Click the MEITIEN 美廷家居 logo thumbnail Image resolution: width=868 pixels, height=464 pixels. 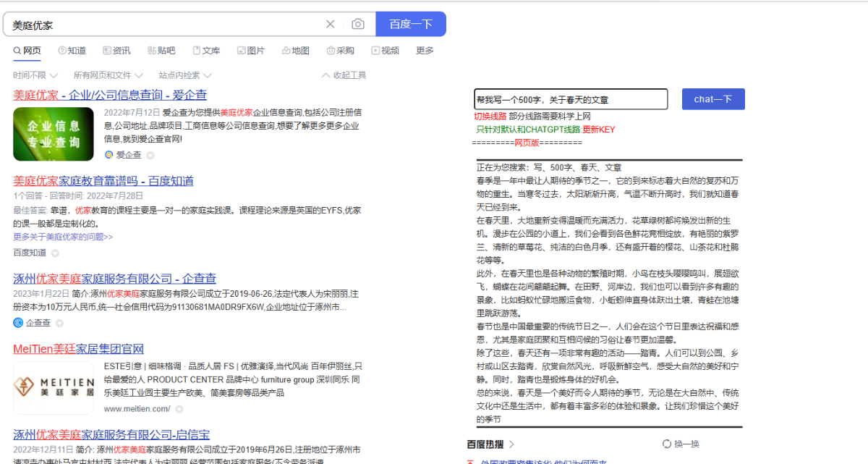tap(54, 387)
